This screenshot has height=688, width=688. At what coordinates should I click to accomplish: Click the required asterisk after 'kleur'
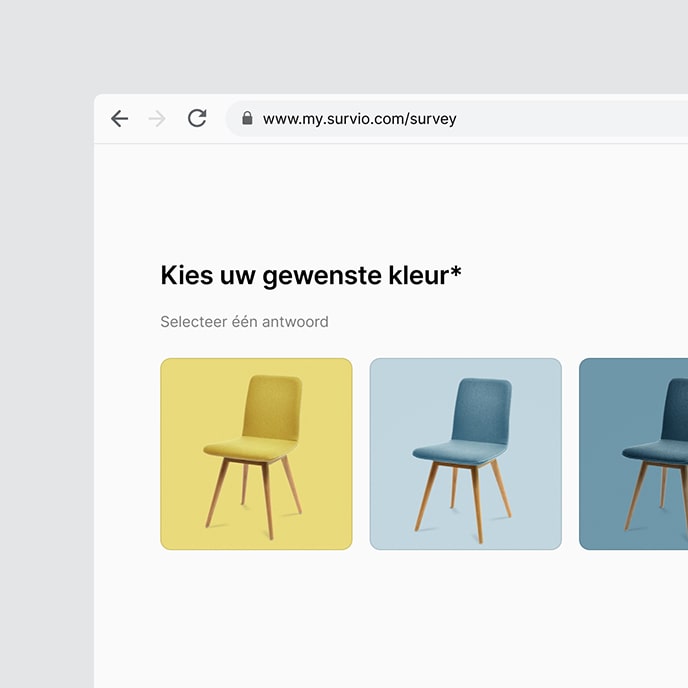pos(456,272)
